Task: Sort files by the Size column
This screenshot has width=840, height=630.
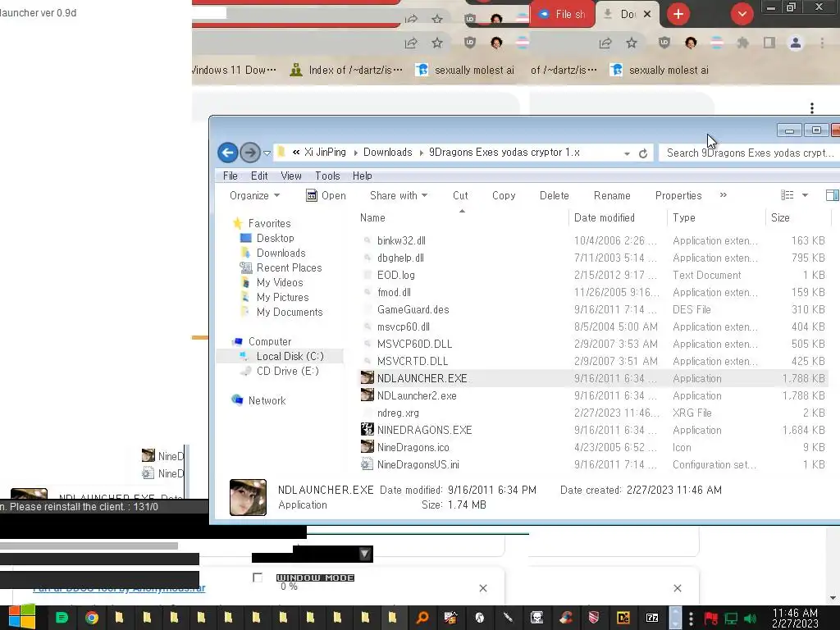Action: click(780, 217)
